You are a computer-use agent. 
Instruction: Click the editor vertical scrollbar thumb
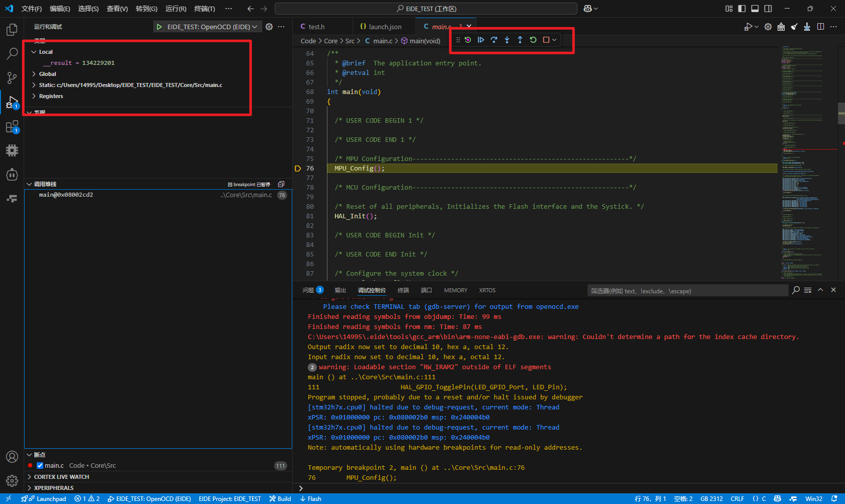(x=841, y=114)
